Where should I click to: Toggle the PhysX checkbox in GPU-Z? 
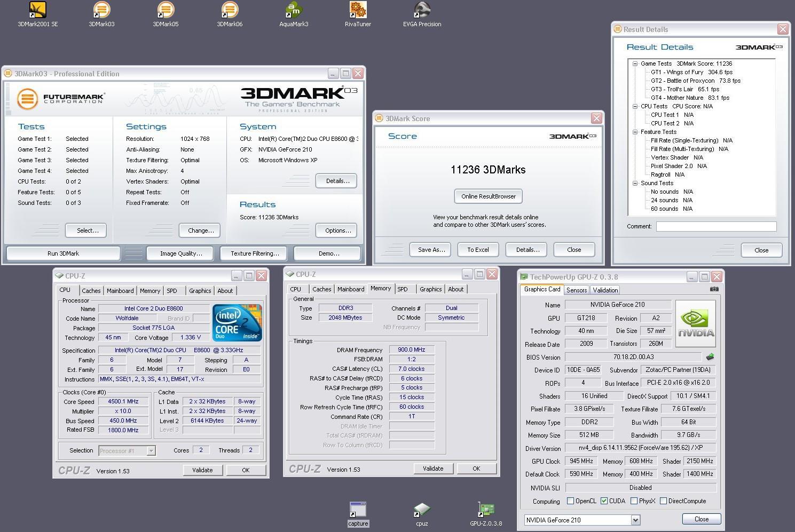point(634,501)
